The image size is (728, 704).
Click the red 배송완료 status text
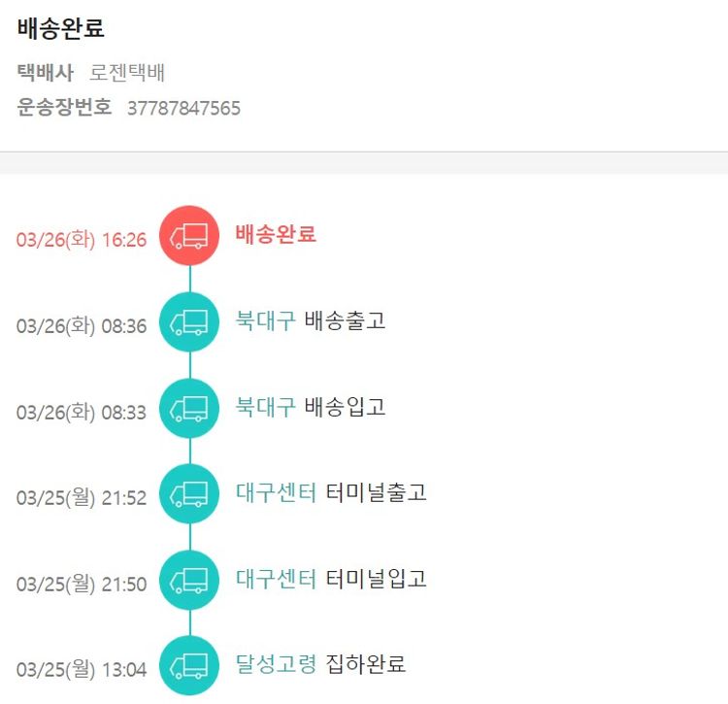tap(276, 234)
